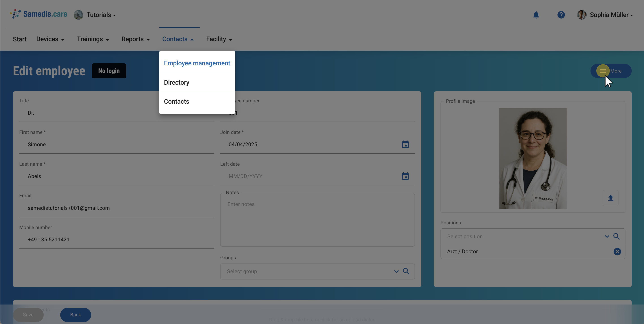
Task: Click the search icon in Positions field
Action: [616, 236]
